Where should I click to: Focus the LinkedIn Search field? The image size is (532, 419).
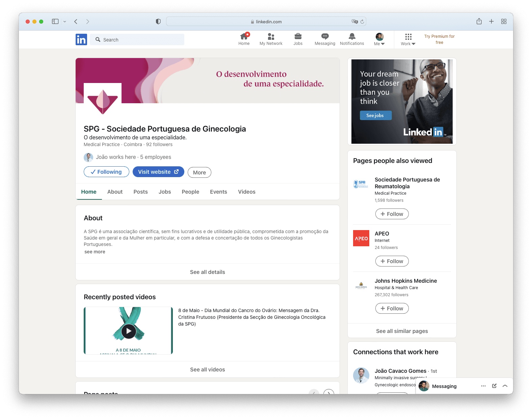137,39
